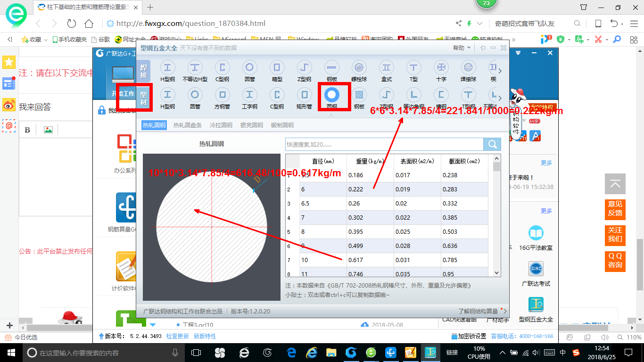The image size is (644, 362).
Task: Click browser address bar URL
Action: (x=191, y=24)
